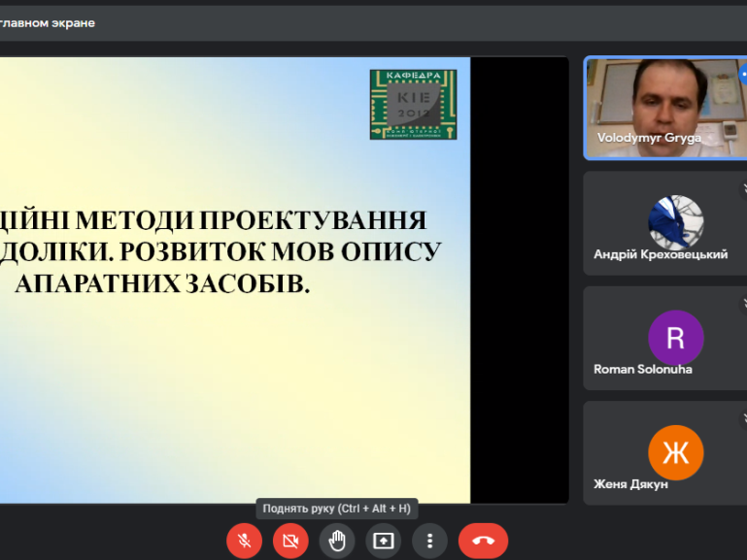Unmute the microphone

pyautogui.click(x=244, y=541)
